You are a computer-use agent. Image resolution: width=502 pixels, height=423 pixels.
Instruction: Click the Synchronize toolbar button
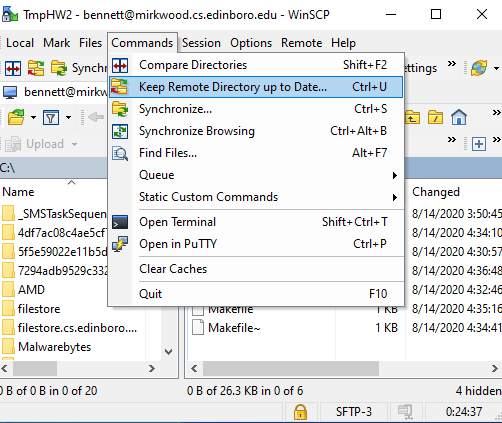(79, 68)
